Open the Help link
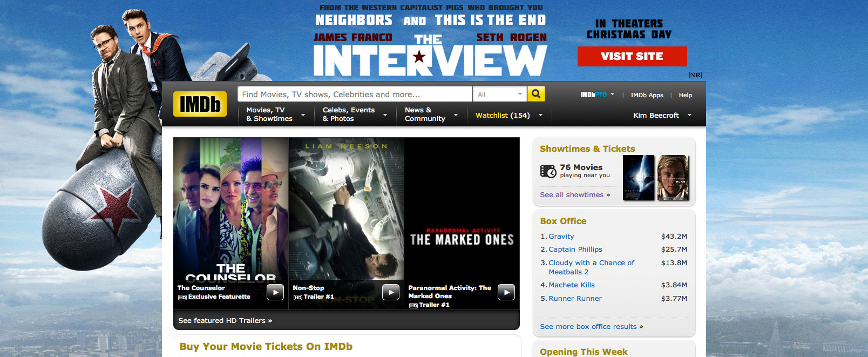The height and width of the screenshot is (357, 868). point(686,95)
